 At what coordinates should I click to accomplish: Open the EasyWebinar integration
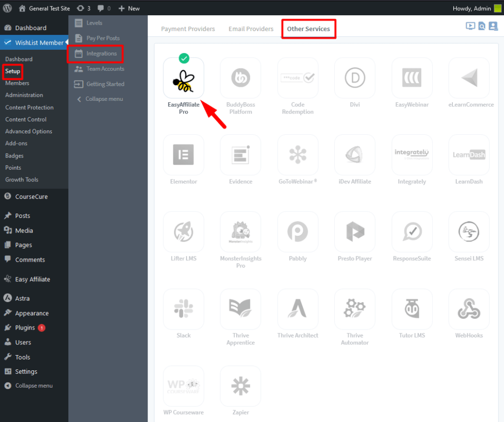(412, 78)
